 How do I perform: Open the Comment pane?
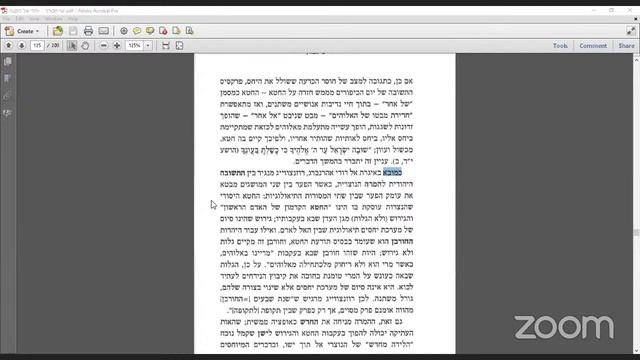click(x=593, y=46)
